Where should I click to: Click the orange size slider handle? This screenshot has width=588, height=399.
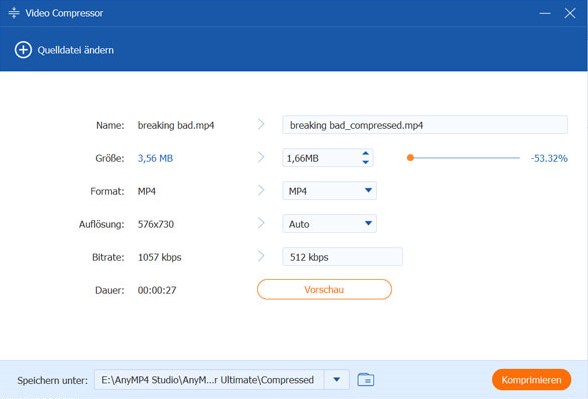pyautogui.click(x=410, y=158)
